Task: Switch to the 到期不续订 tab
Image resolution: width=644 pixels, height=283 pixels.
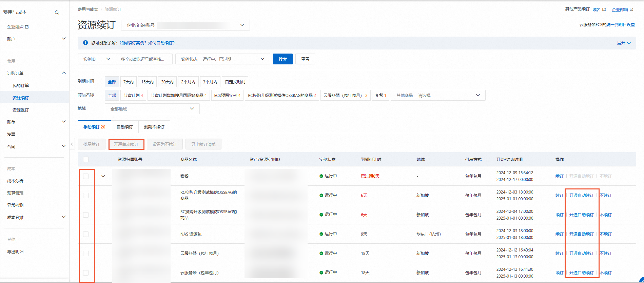Action: [154, 127]
